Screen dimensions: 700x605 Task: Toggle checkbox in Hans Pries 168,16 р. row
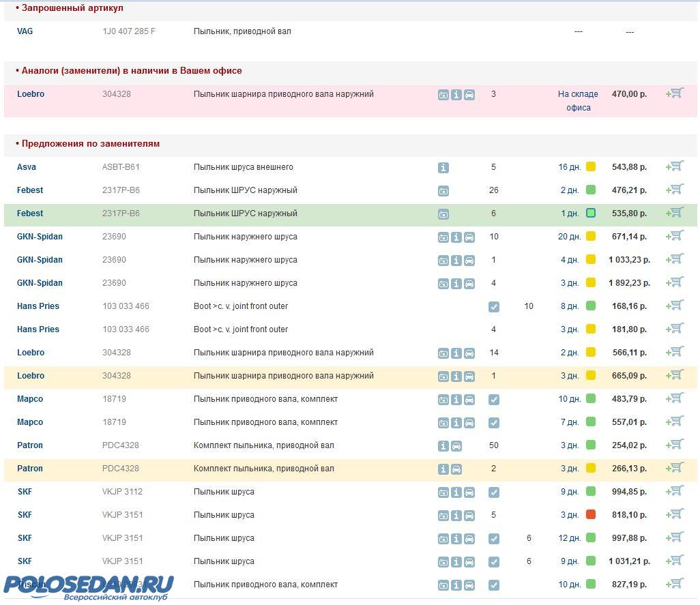point(494,307)
